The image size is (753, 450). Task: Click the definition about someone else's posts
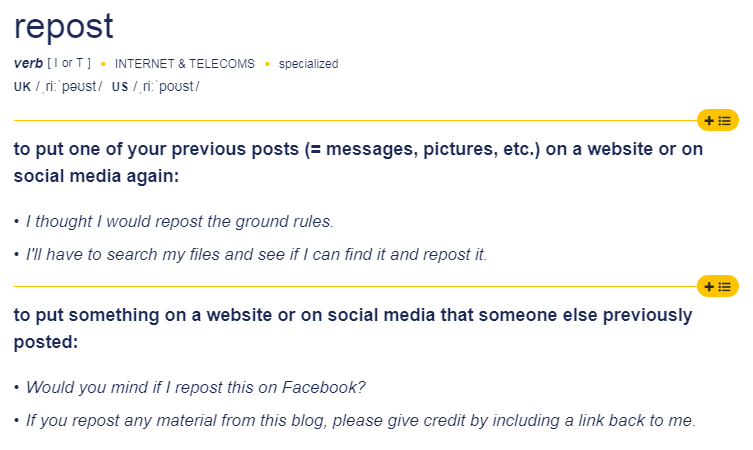pos(353,328)
